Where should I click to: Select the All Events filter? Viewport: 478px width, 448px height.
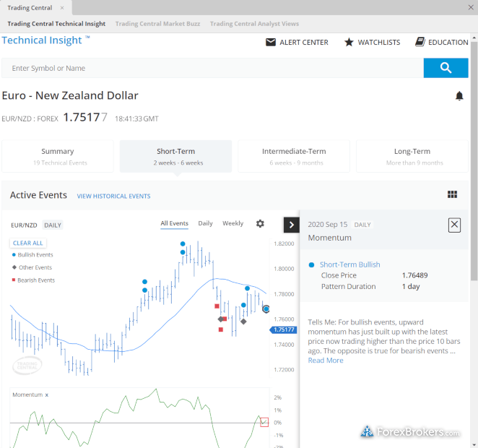[x=174, y=223]
